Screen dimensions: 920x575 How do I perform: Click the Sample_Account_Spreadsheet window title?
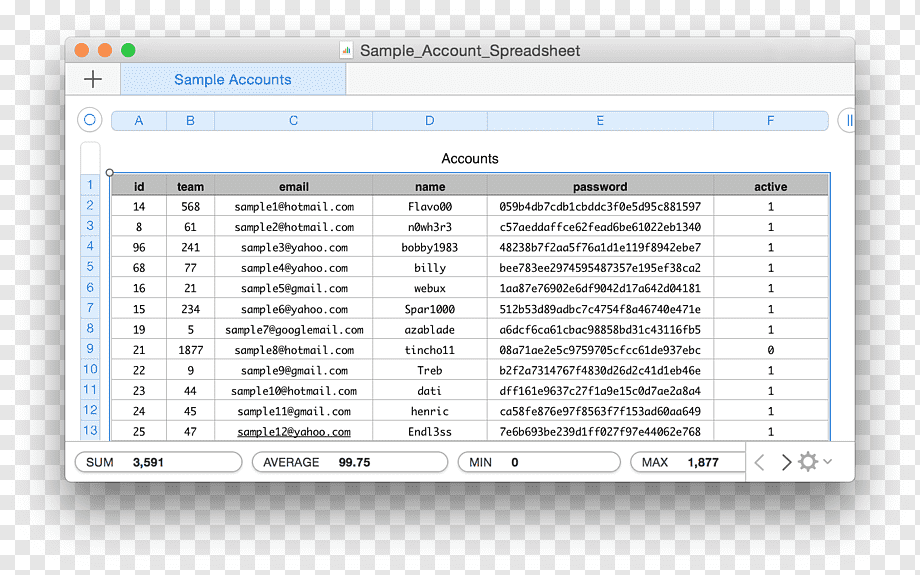tap(470, 50)
